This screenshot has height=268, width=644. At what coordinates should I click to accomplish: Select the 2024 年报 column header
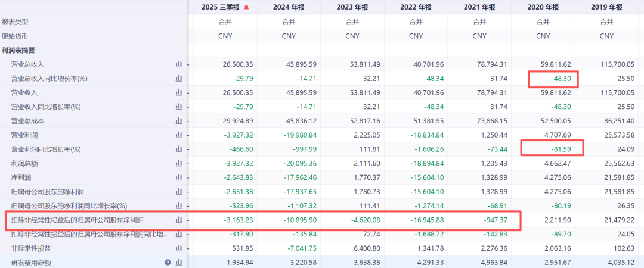coord(289,8)
